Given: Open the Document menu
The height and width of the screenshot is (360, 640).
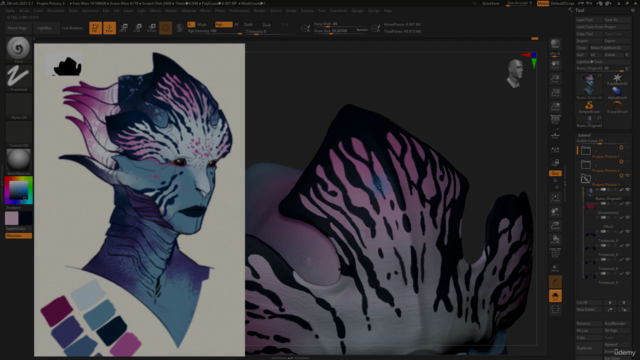Looking at the screenshot, I should click(55, 11).
